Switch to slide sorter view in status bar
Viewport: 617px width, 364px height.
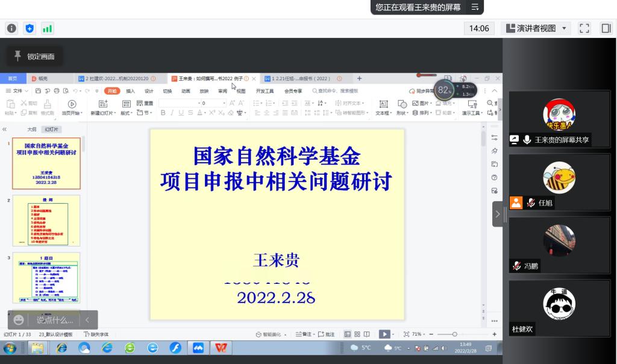357,334
